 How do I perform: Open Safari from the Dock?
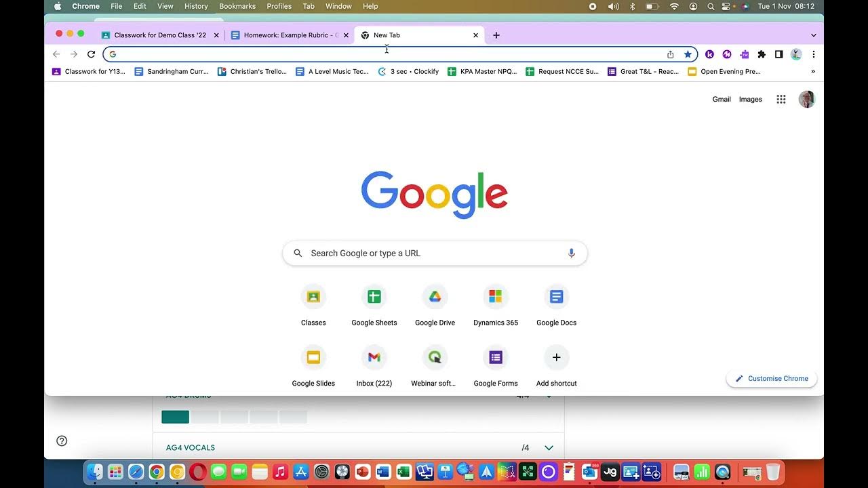(x=136, y=472)
